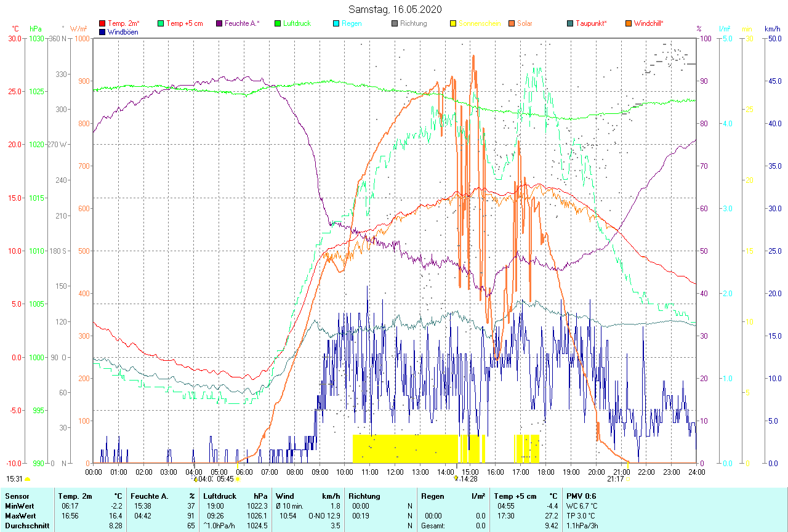This screenshot has height=532, width=788.
Task: Click the minimum pressure value 1022.3
Action: click(x=257, y=506)
